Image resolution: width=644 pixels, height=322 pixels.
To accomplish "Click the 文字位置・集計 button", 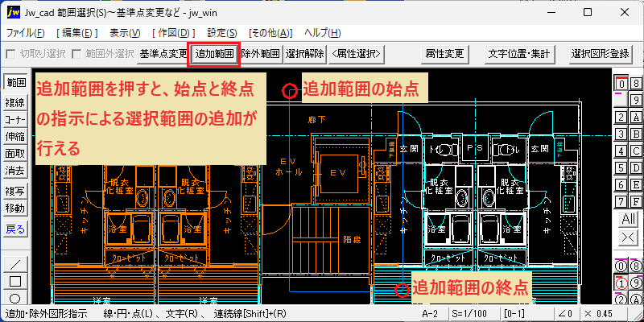I will click(519, 54).
